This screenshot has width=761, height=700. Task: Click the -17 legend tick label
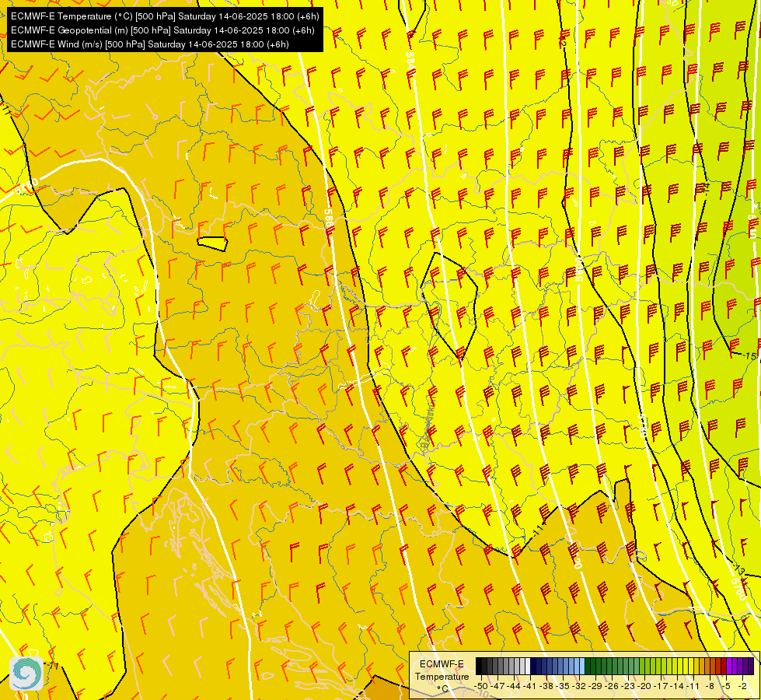[661, 686]
